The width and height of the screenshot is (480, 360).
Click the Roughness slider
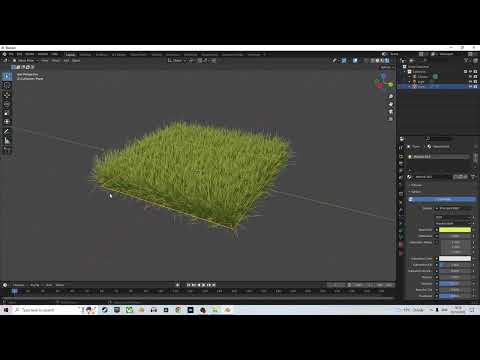[455, 296]
